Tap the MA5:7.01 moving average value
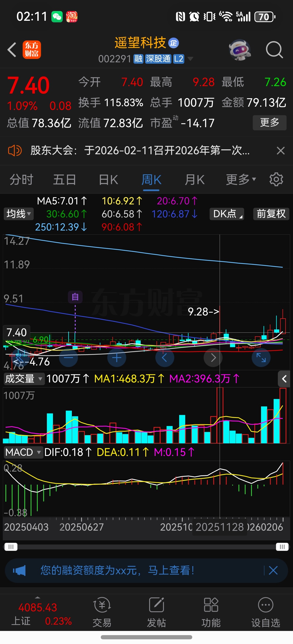The image size is (293, 644). click(62, 201)
